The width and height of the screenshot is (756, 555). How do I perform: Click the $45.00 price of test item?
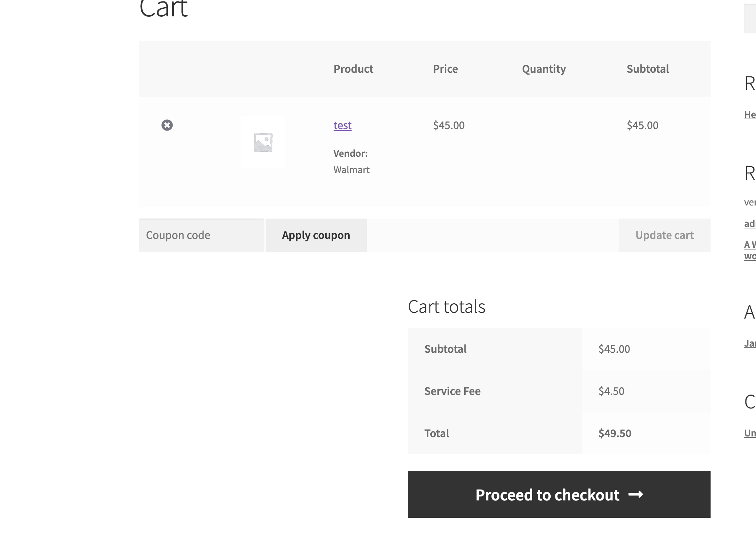pyautogui.click(x=449, y=125)
